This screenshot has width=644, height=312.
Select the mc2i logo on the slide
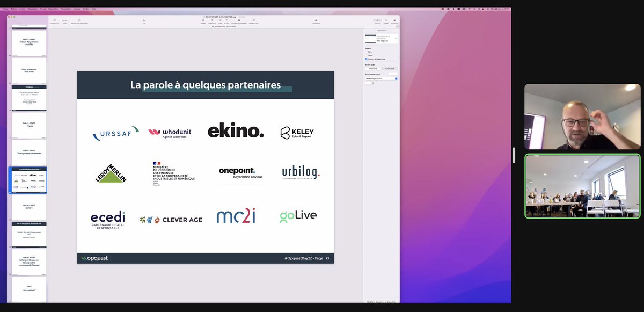[236, 216]
